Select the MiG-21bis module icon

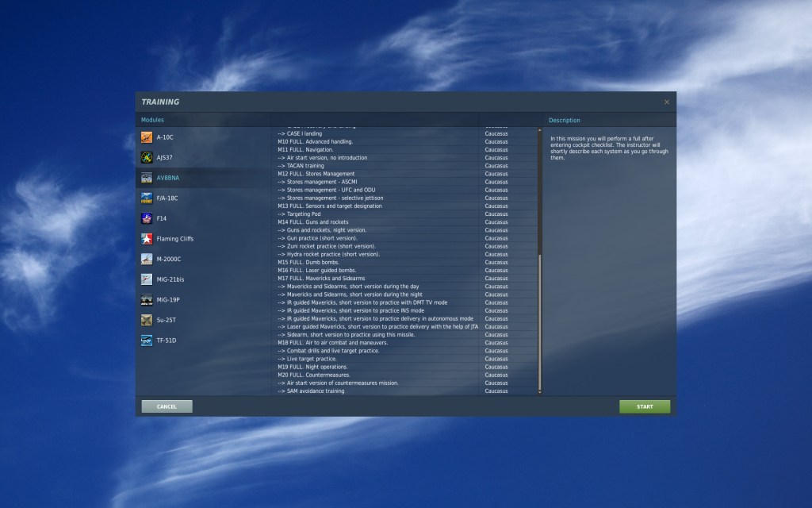(x=147, y=279)
